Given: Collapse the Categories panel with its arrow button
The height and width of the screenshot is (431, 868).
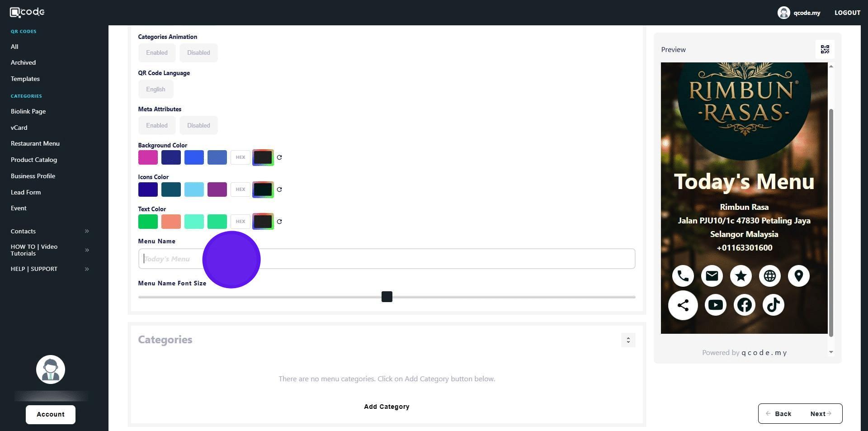Looking at the screenshot, I should pos(628,340).
